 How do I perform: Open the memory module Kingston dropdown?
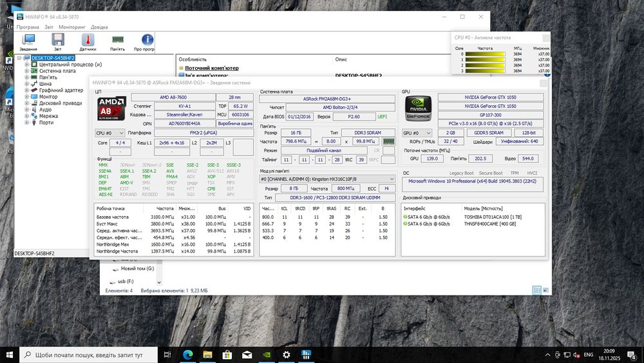pos(327,179)
